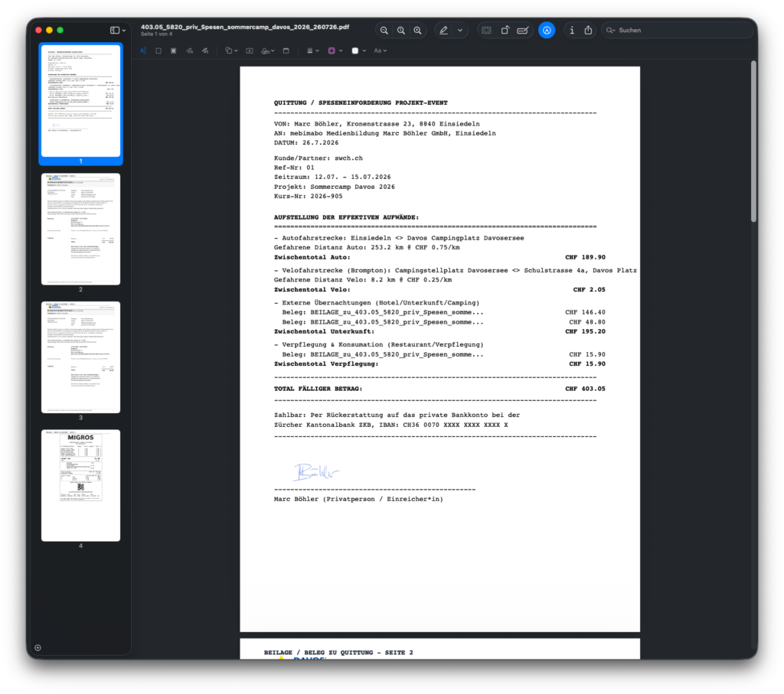784x694 pixels.
Task: Click 'Zwischentotal Verpflegung:' label
Action: (x=326, y=364)
